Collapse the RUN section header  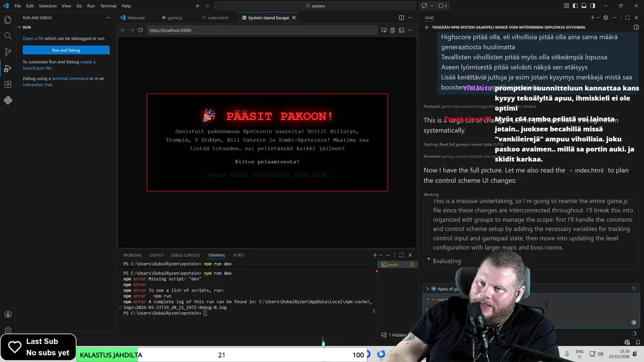tap(27, 27)
